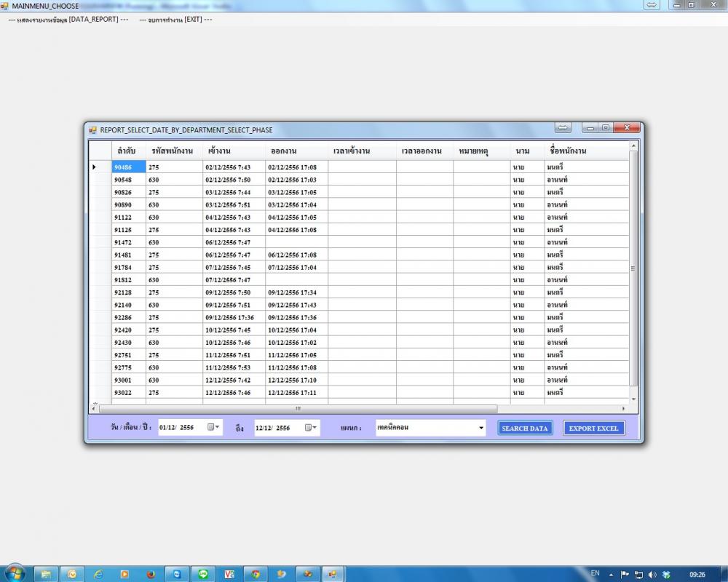Screen dimensions: 728x582
Task: Choose the EXIT menu item
Action: click(x=176, y=20)
